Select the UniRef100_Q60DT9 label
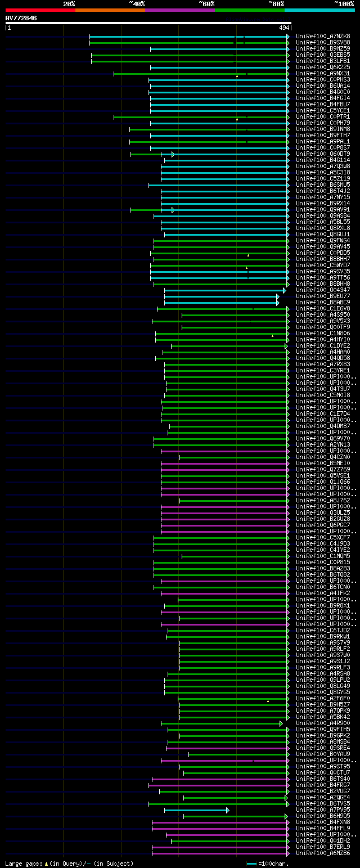This screenshot has width=360, height=868. point(323,154)
